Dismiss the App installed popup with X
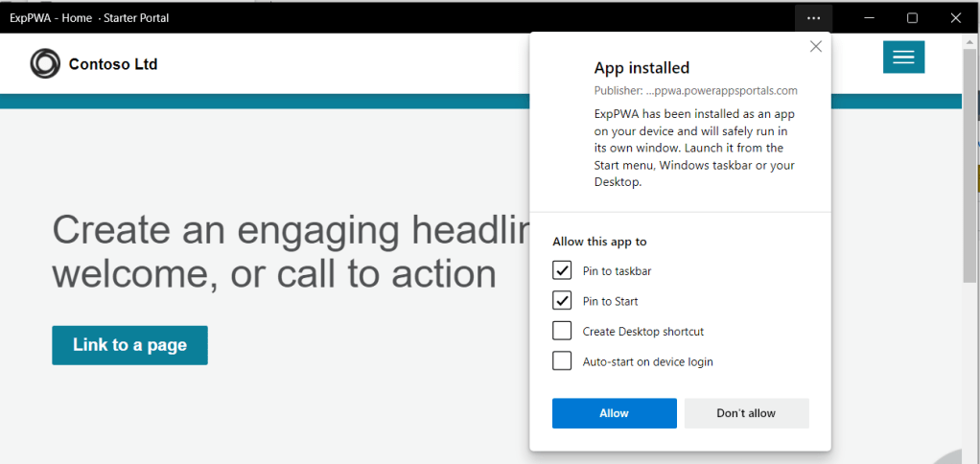The height and width of the screenshot is (464, 980). [816, 47]
